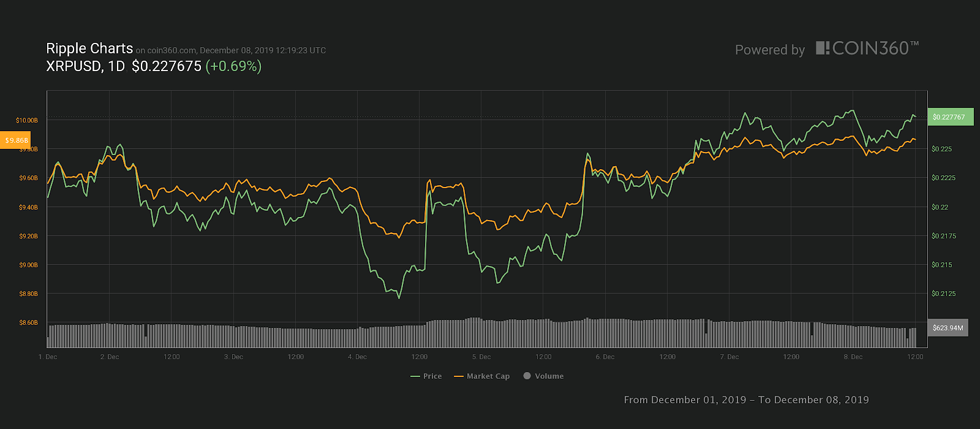The image size is (980, 429).
Task: Click the $0.22 price axis label
Action: [x=940, y=207]
